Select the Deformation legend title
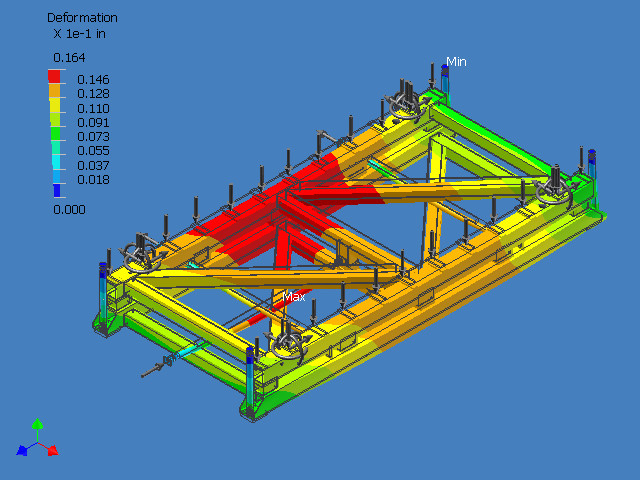The width and height of the screenshot is (640, 480). coord(82,18)
